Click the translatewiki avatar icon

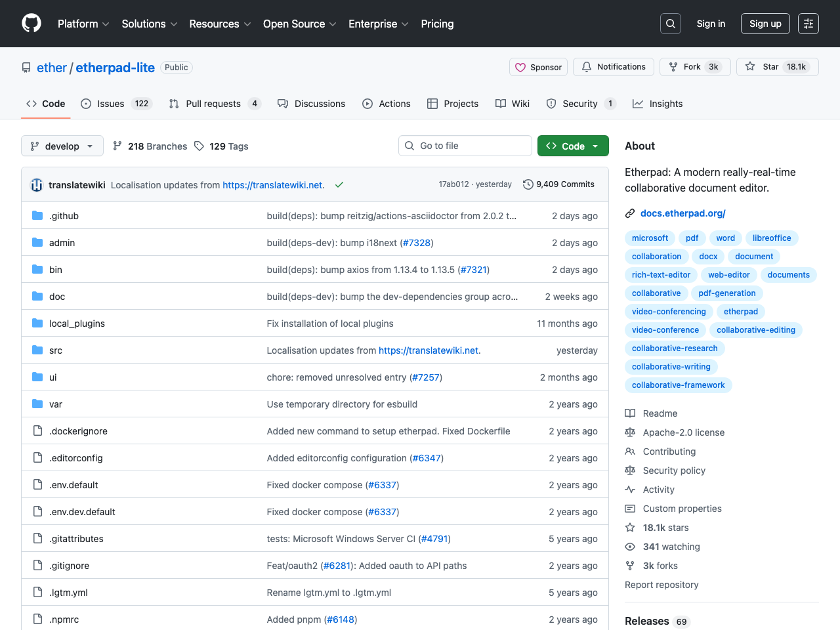coord(37,185)
